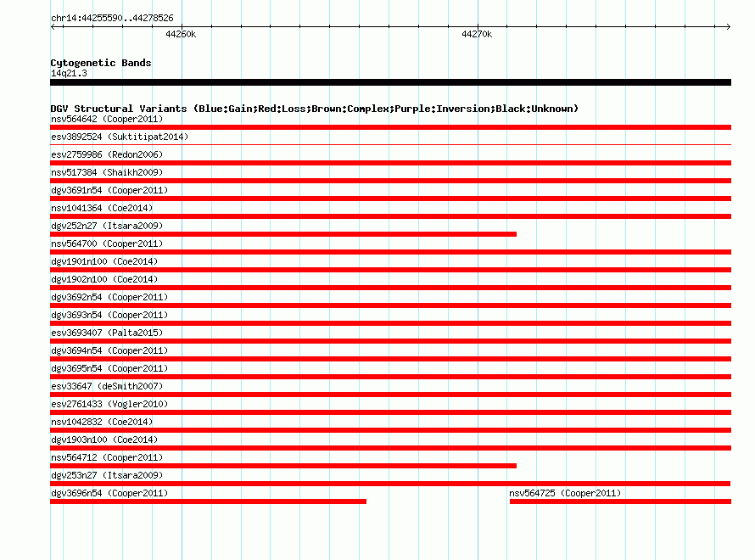Click nsv564725 (Cooper2011) variant label
Screen dimensions: 755x560
[565, 493]
